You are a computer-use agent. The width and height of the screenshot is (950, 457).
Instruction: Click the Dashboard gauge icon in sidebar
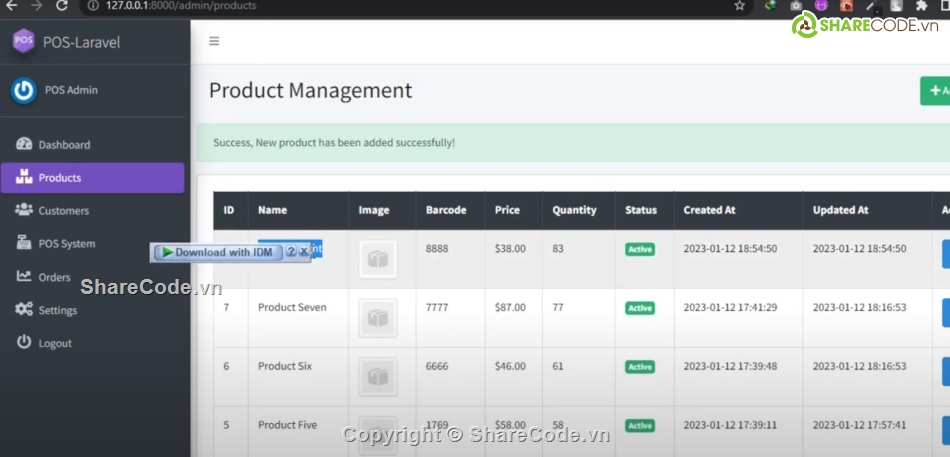tap(24, 144)
